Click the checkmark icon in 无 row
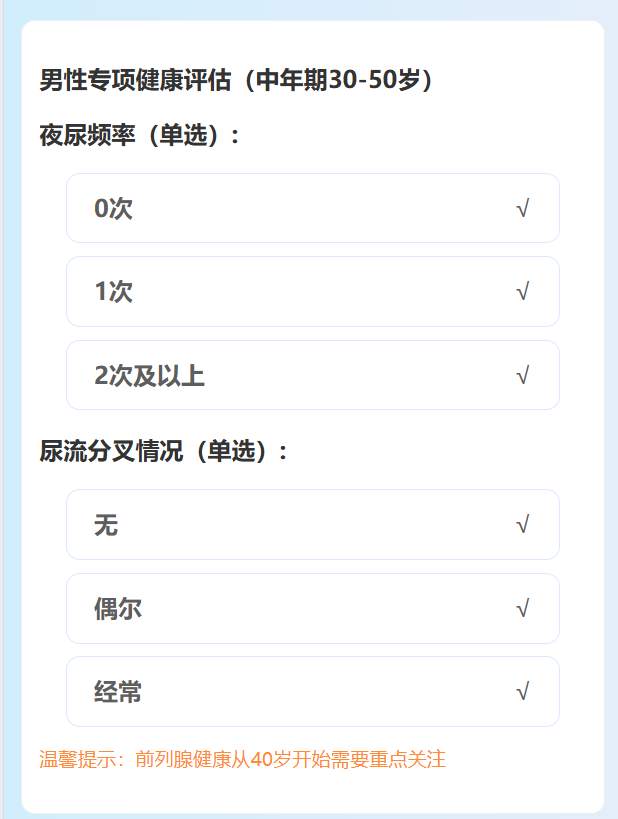This screenshot has width=618, height=819. (523, 524)
